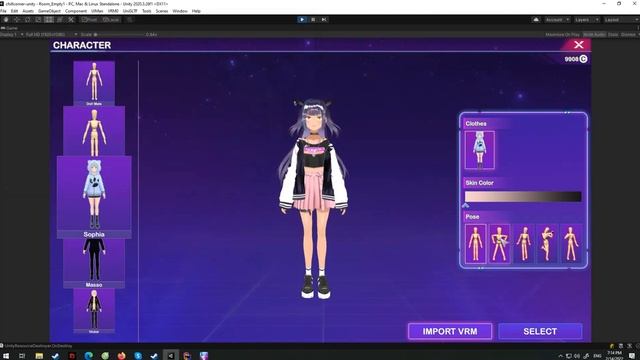This screenshot has height=360, width=640.
Task: Toggle Stats in Game view
Action: pyautogui.click(x=613, y=35)
